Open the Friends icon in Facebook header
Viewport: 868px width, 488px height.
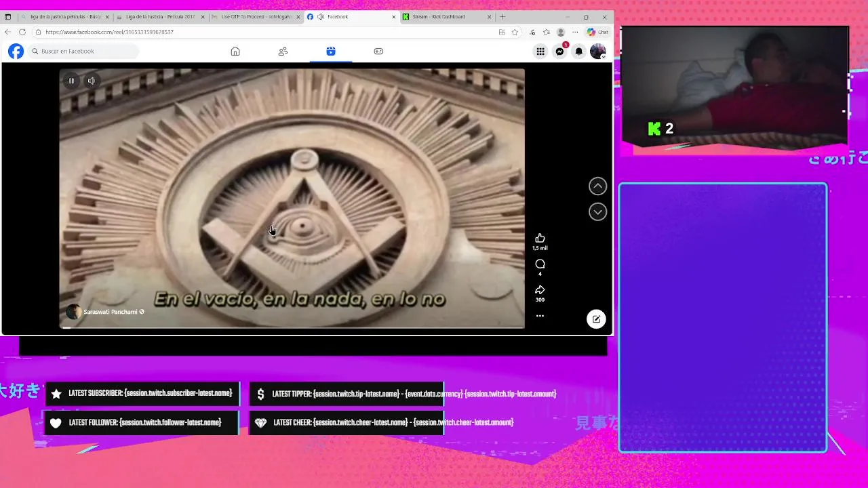tap(283, 52)
